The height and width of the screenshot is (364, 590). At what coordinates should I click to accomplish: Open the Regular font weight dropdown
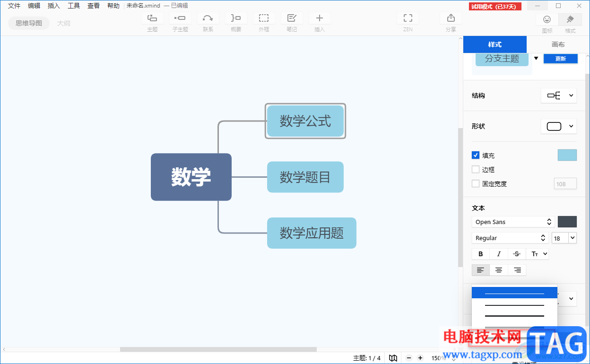point(510,238)
